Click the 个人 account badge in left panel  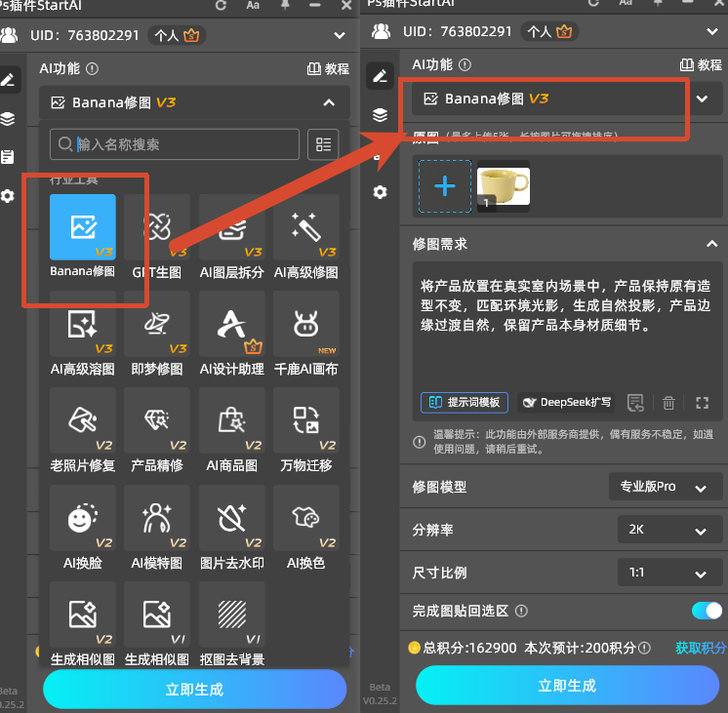click(x=177, y=35)
